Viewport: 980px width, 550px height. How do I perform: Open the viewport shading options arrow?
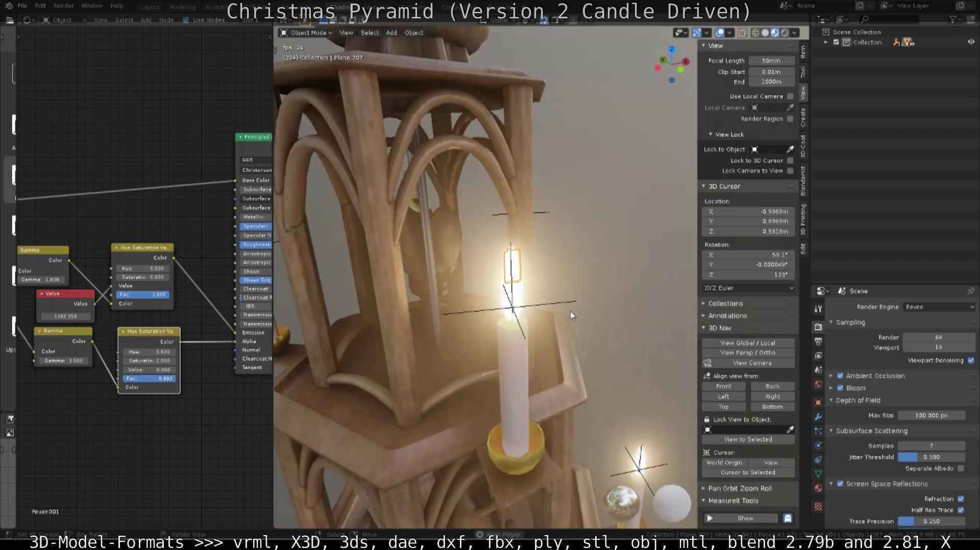click(794, 33)
